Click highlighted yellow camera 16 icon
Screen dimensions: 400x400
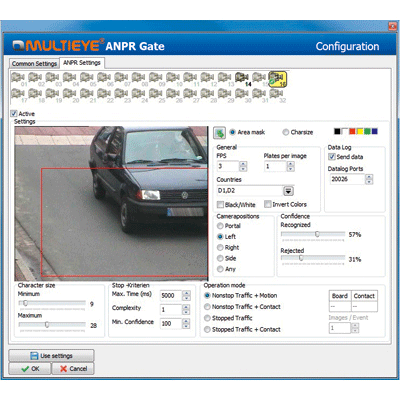pos(277,79)
